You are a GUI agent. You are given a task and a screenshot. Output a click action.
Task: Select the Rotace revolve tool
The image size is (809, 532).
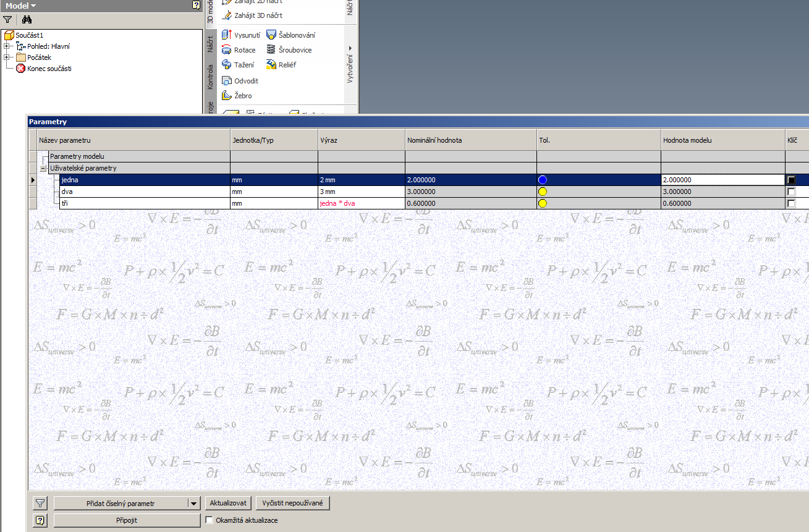point(227,50)
